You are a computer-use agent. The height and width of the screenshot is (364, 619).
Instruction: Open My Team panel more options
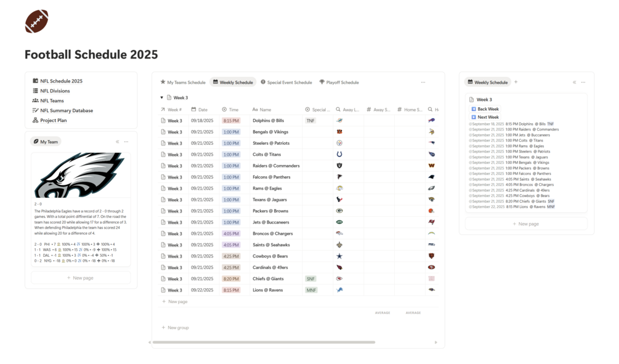(126, 142)
